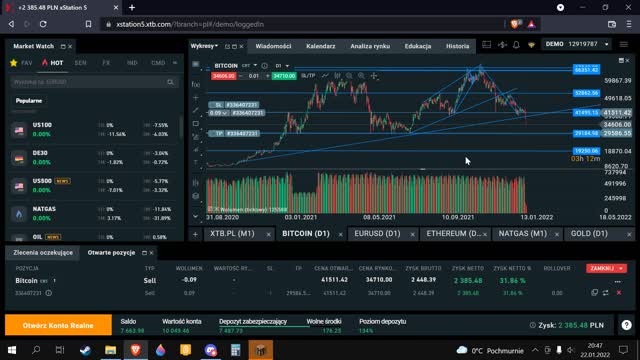Expand the DEMO 12919787 account dropdown
This screenshot has height=360, width=640.
coord(577,44)
